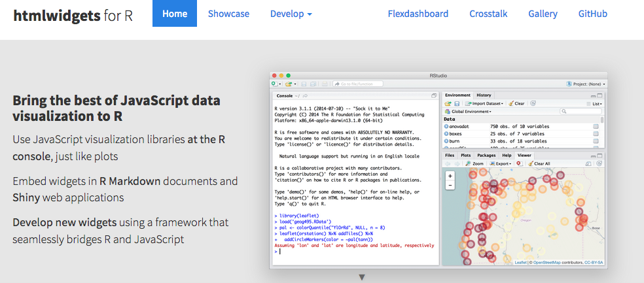The image size is (644, 283).
Task: Open the Import Dataset dropdown
Action: [486, 103]
